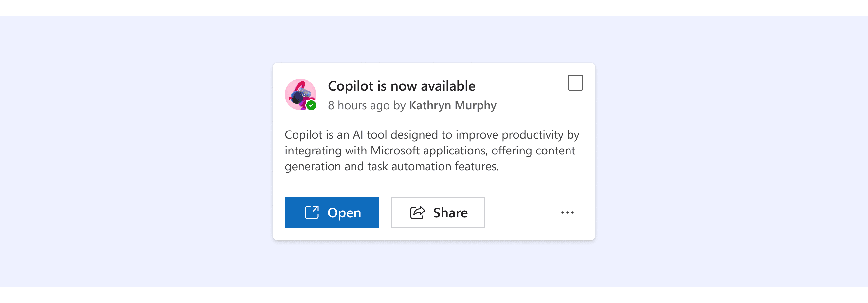Click the blue Open button
The image size is (868, 303).
332,212
